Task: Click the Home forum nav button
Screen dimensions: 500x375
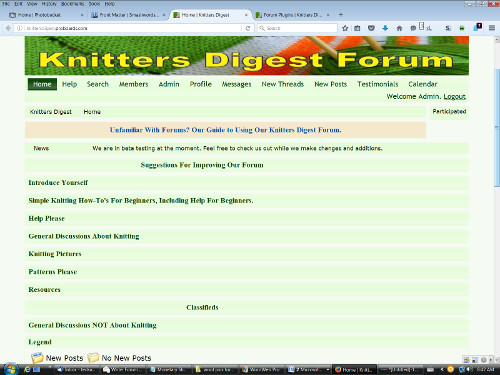Action: coord(42,84)
